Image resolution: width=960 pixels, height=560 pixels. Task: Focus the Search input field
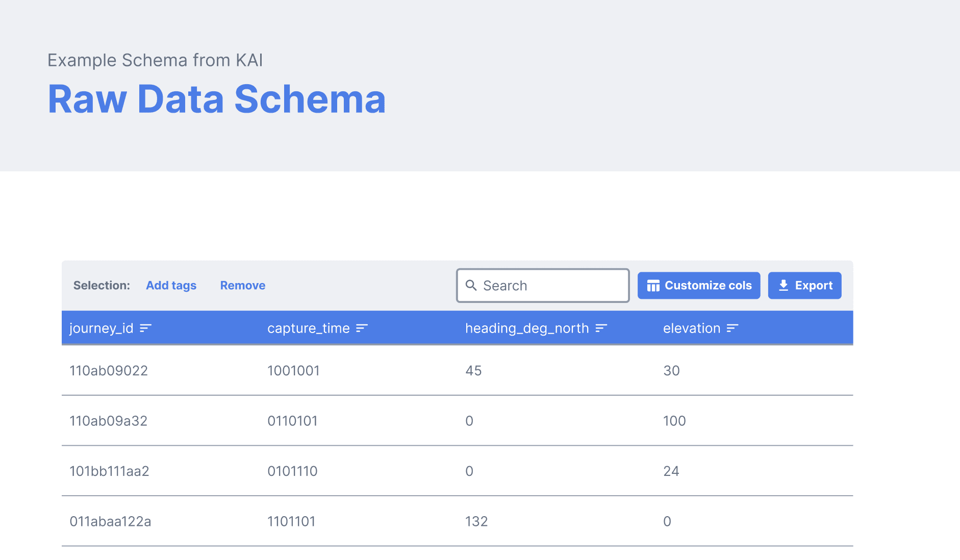pyautogui.click(x=543, y=286)
